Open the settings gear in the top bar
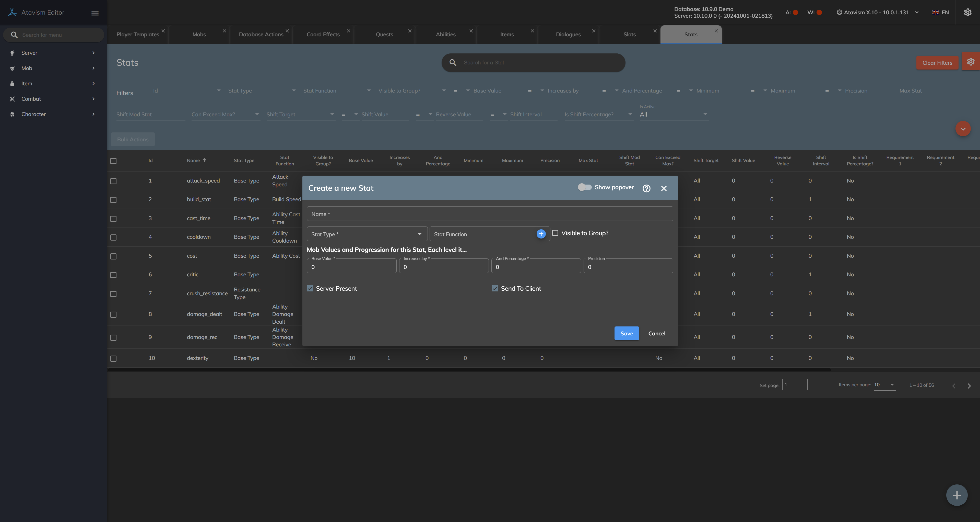 point(967,13)
